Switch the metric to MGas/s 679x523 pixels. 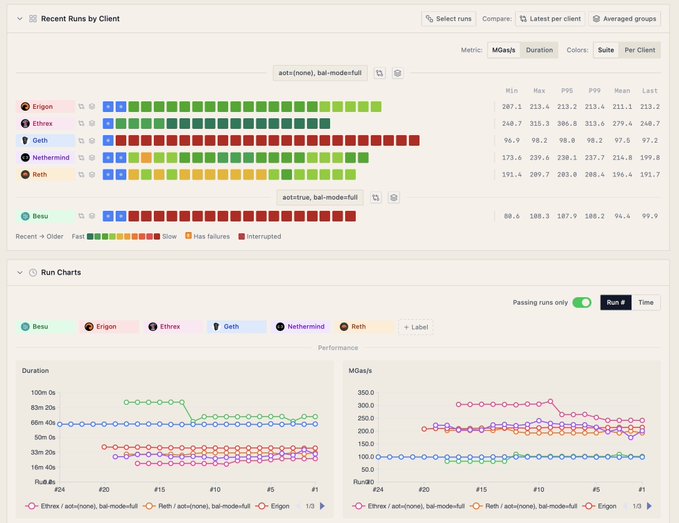pos(504,50)
